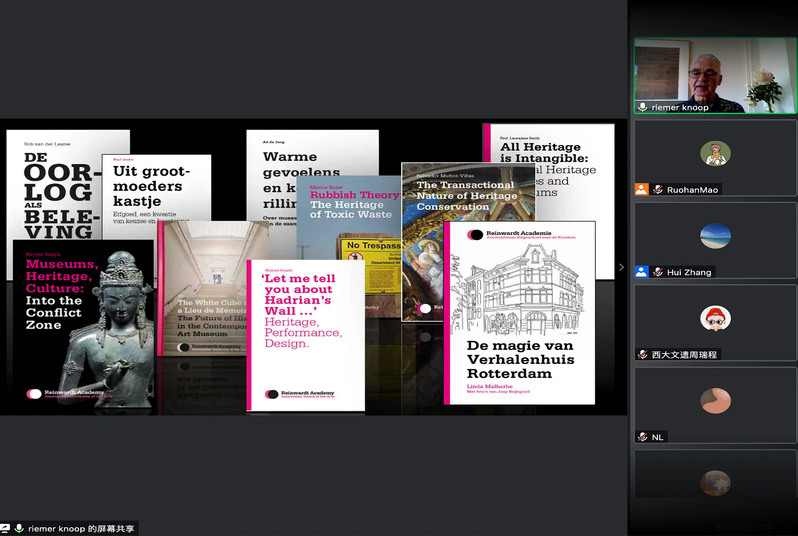Screen dimensions: 798x536
Task: Click the screen share icon at bottom left
Action: coord(5,528)
